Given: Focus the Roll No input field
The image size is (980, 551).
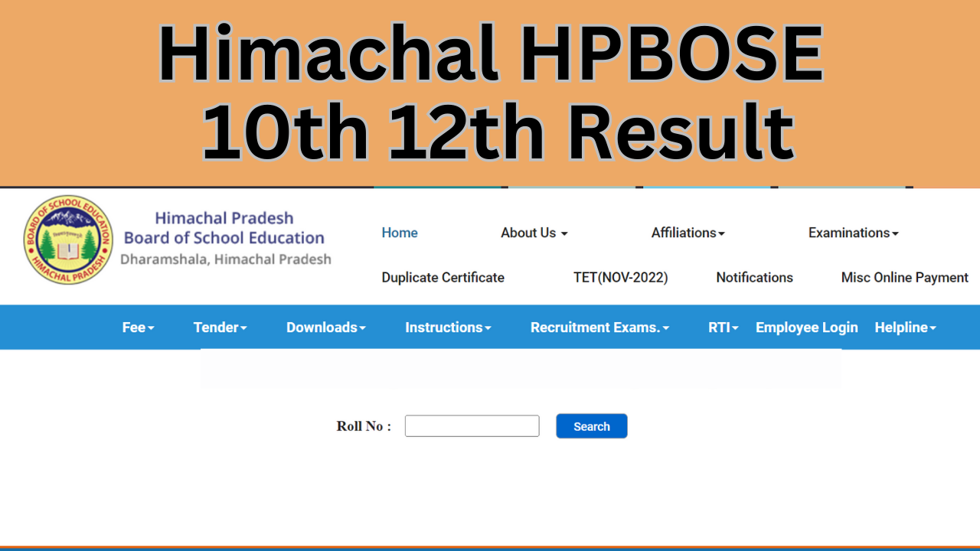Looking at the screenshot, I should (472, 426).
